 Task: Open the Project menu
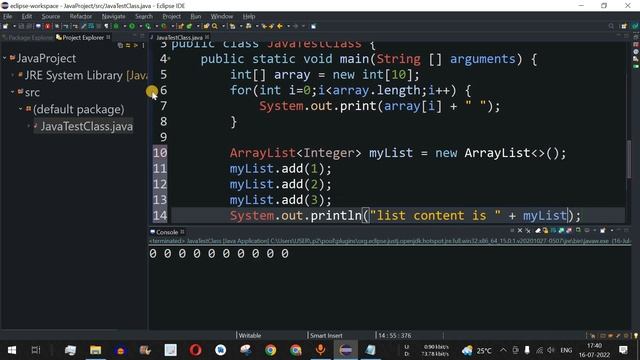[171, 16]
